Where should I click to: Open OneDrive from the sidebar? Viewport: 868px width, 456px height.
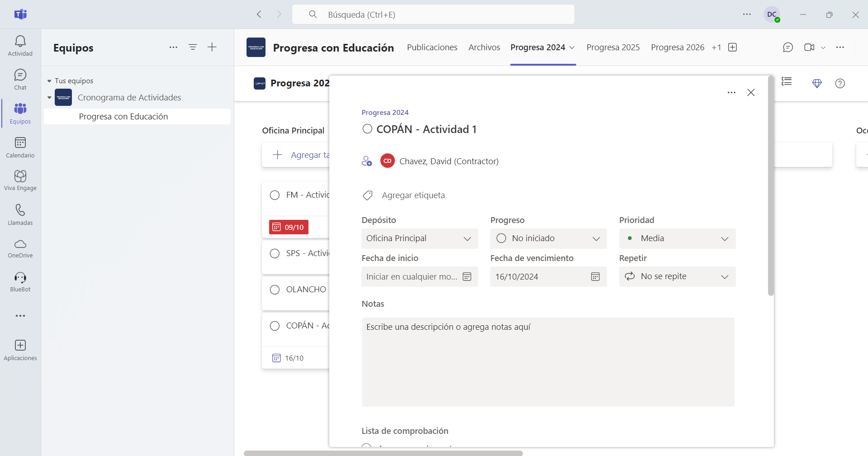tap(20, 248)
